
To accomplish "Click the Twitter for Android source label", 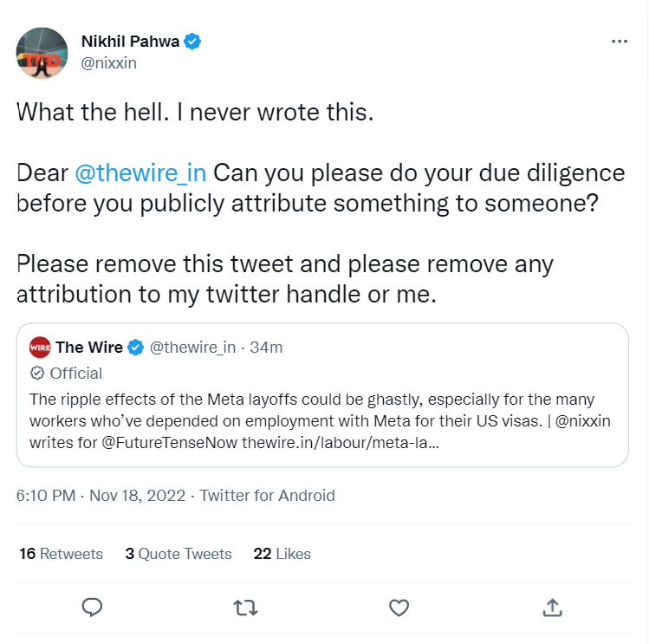I will pyautogui.click(x=267, y=496).
